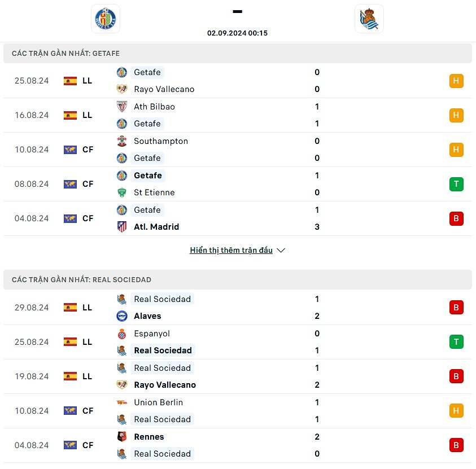The height and width of the screenshot is (469, 476).
Task: Click the Southampton team logo
Action: pyautogui.click(x=122, y=141)
